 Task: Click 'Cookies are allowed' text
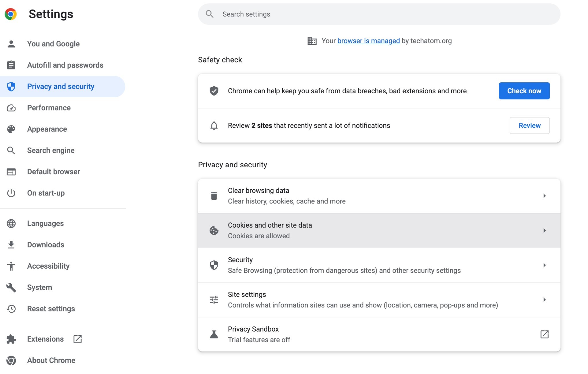[x=259, y=236]
